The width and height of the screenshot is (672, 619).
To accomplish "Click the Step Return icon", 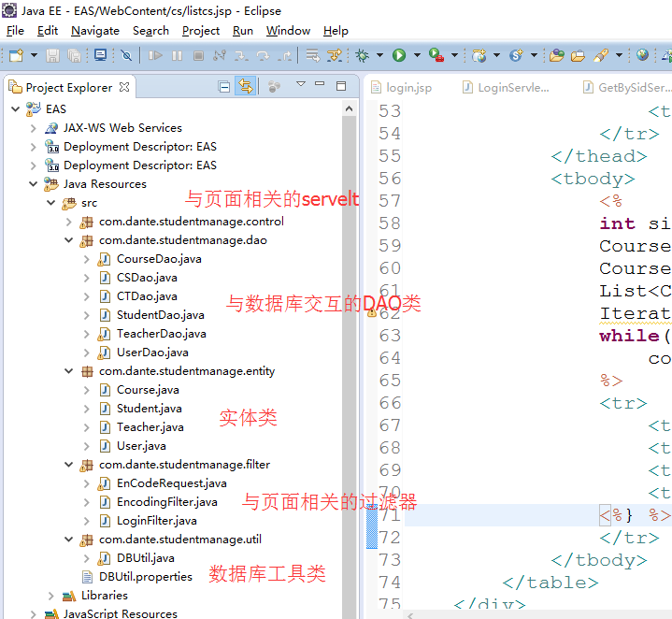I will [284, 55].
